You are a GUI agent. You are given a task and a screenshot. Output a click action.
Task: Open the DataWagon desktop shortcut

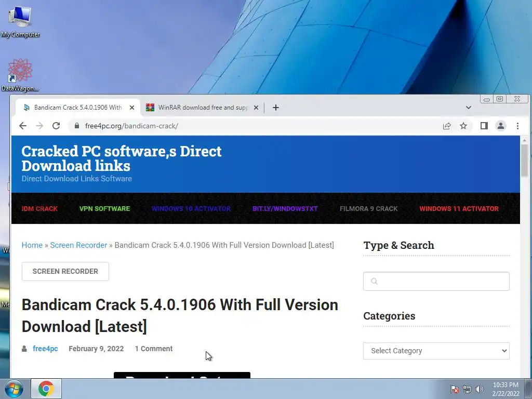click(20, 75)
